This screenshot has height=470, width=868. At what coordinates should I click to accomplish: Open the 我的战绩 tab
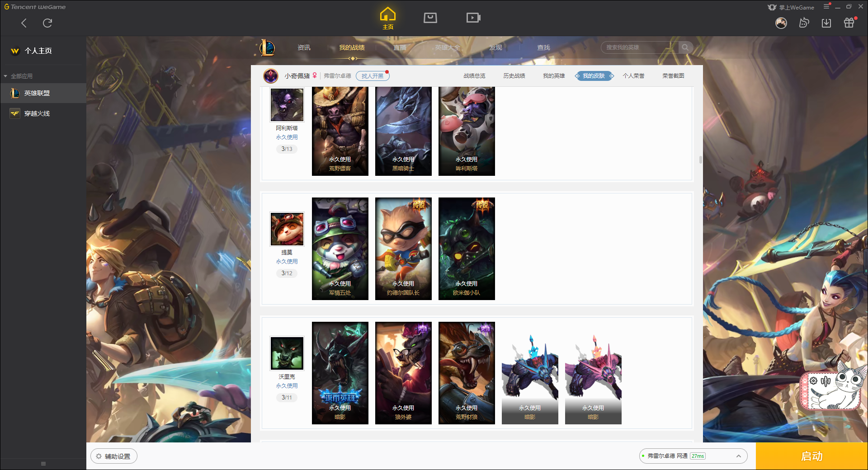point(352,47)
